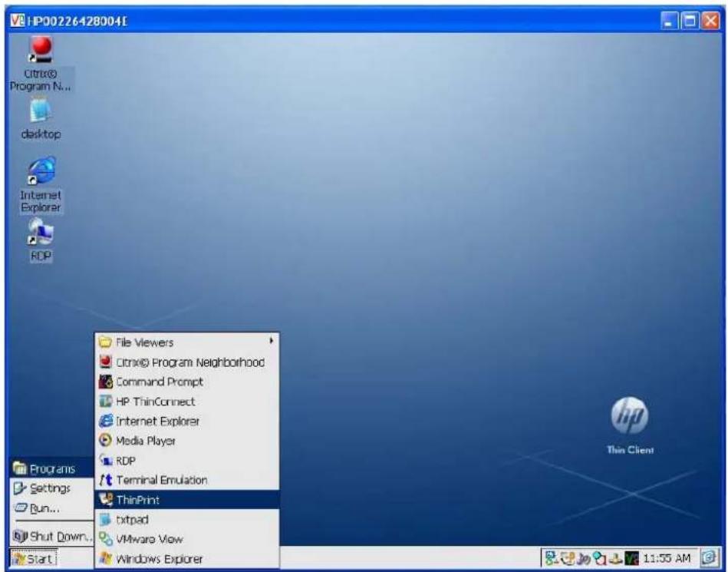The width and height of the screenshot is (728, 572).
Task: Click the Terminal Emulation menu icon
Action: click(106, 480)
